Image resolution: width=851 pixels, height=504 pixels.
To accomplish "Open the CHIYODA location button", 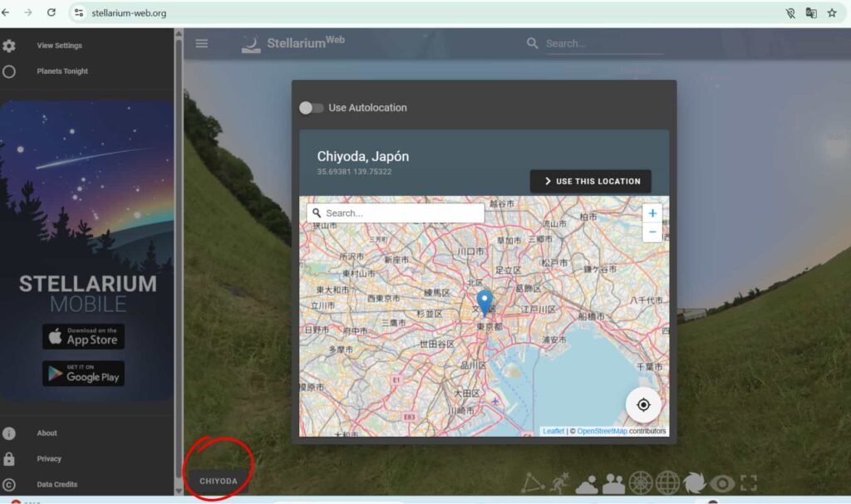I will click(x=219, y=482).
